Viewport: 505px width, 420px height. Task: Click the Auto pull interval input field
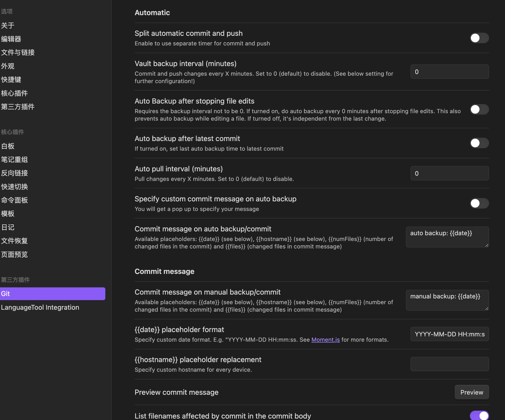(x=449, y=173)
